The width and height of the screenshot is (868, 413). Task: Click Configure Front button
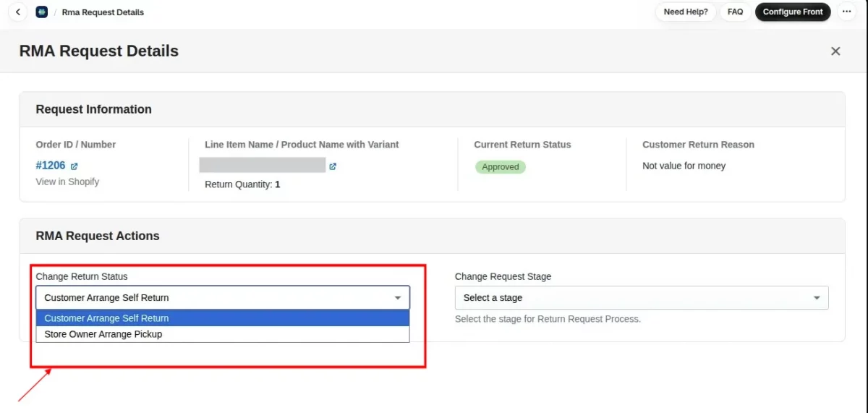pyautogui.click(x=793, y=12)
